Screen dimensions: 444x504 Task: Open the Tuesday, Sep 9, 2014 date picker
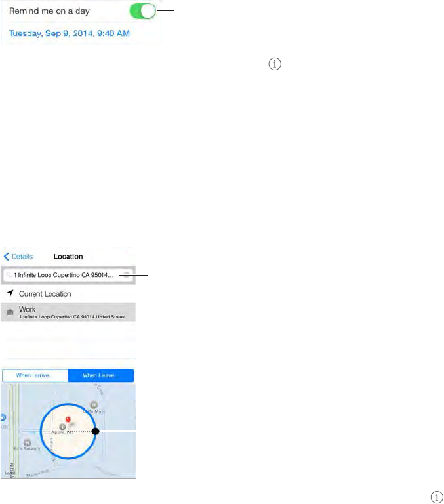pyautogui.click(x=70, y=33)
